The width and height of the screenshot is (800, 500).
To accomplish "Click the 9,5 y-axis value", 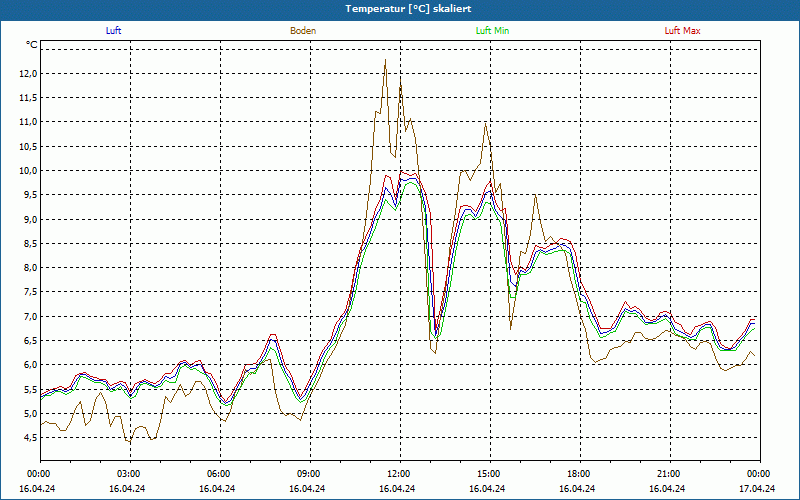I will pos(31,195).
